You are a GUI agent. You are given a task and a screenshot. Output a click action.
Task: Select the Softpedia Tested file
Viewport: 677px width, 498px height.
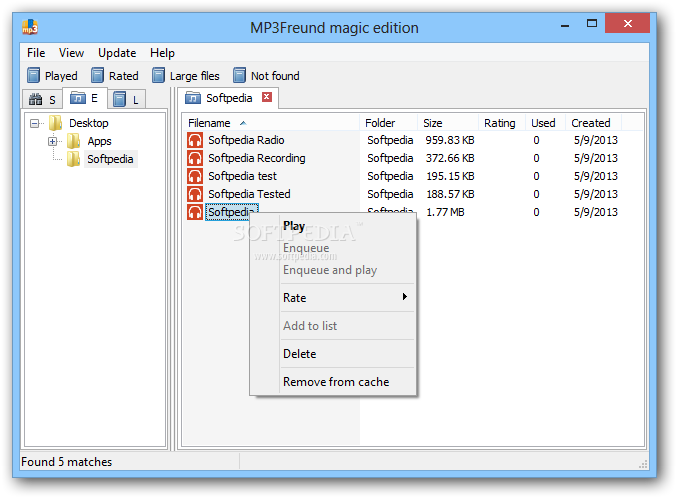249,194
